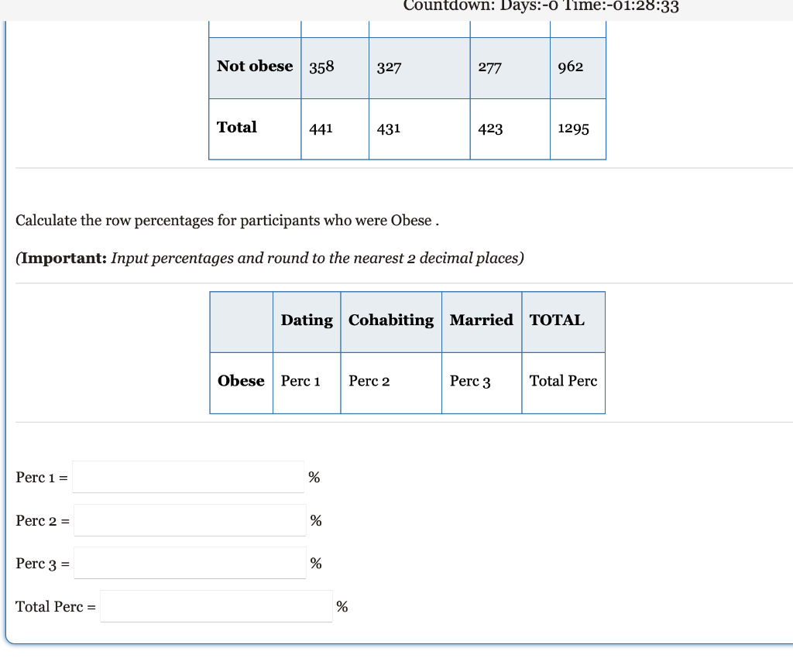Click the 'Obese' row header
The image size is (793, 672).
pyautogui.click(x=242, y=382)
